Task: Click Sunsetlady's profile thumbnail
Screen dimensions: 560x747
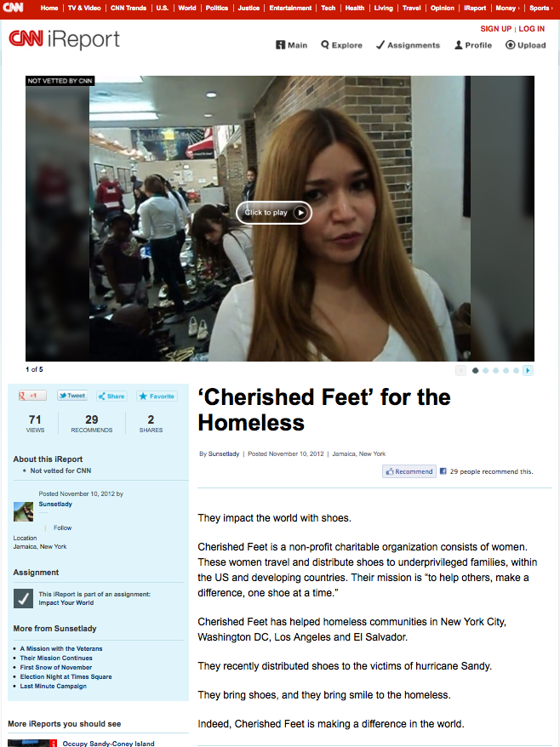Action: (x=23, y=511)
